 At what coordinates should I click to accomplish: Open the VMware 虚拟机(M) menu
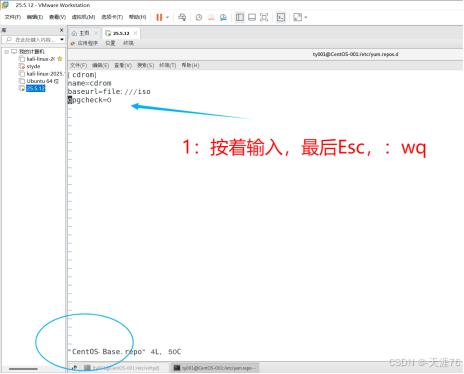pyautogui.click(x=83, y=17)
